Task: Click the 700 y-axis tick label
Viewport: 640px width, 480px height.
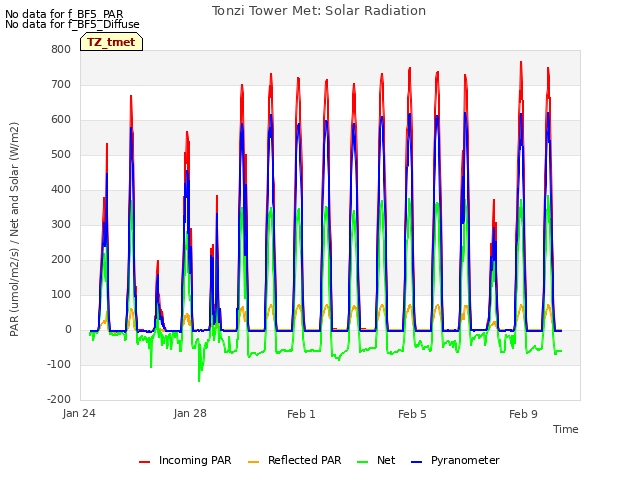Action: 61,85
